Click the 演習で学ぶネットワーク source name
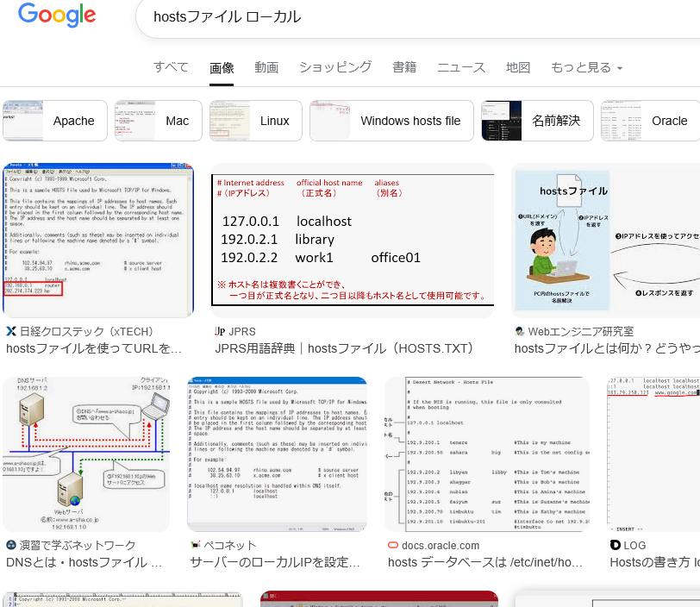Viewport: 700px width, 607px height. pyautogui.click(x=78, y=546)
